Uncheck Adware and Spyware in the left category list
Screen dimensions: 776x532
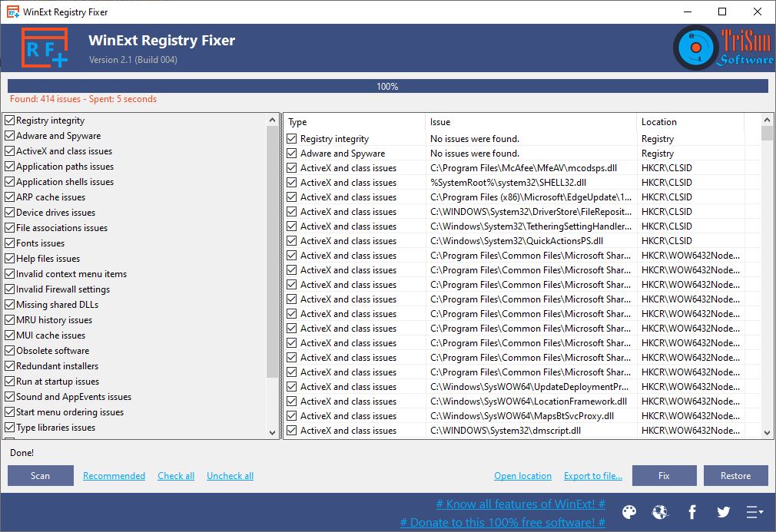[9, 135]
